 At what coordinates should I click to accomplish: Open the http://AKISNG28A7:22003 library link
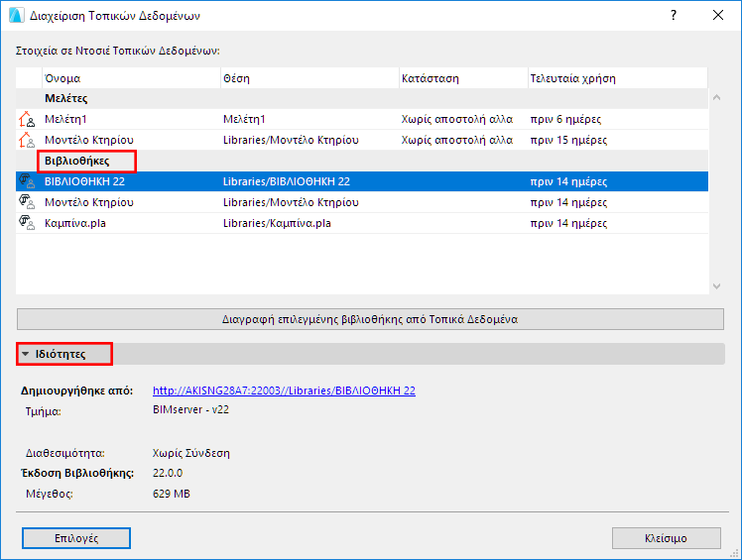(284, 391)
